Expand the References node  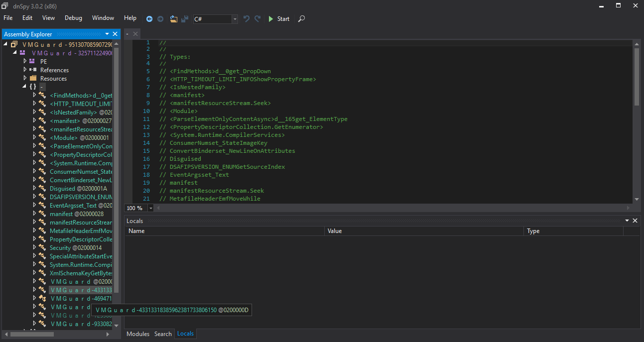click(25, 70)
